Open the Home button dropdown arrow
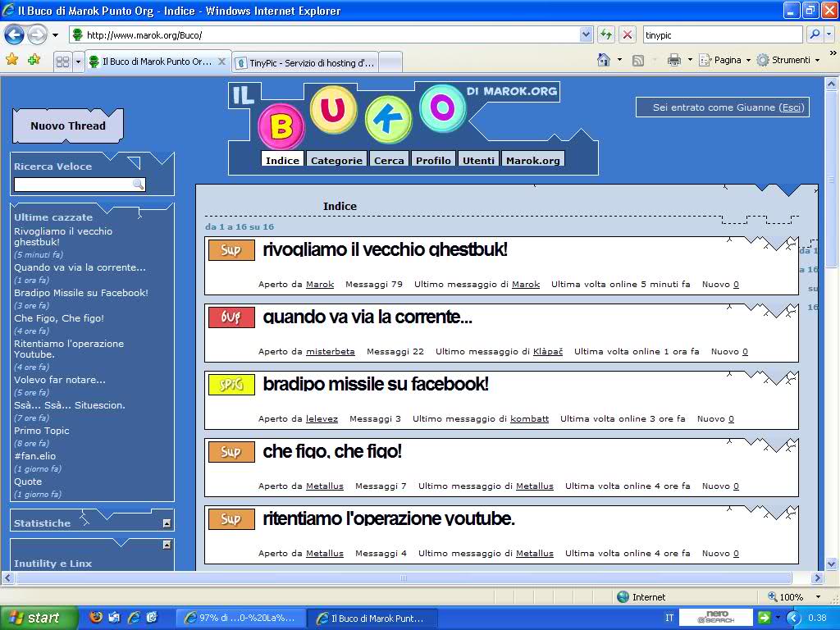Image resolution: width=840 pixels, height=630 pixels. click(x=620, y=59)
